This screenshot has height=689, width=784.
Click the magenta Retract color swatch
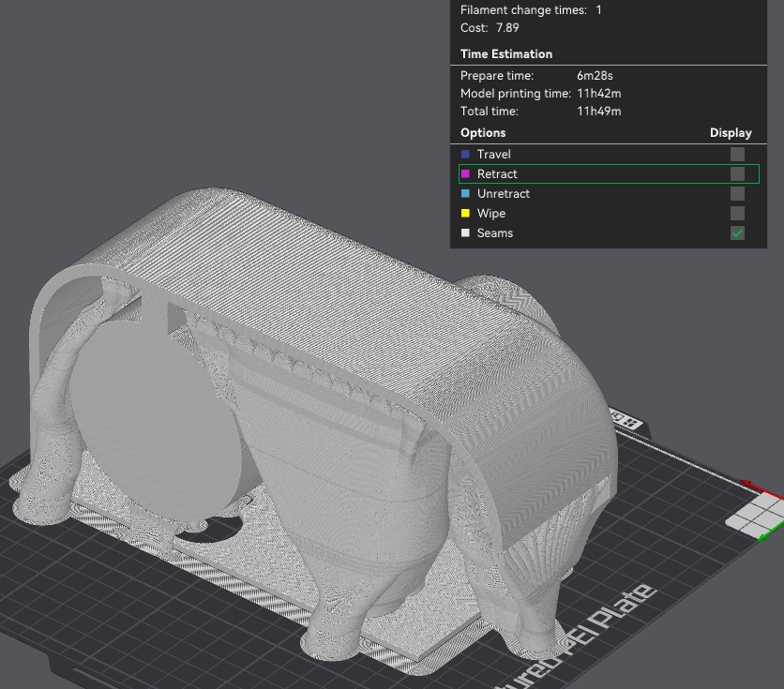tap(465, 173)
